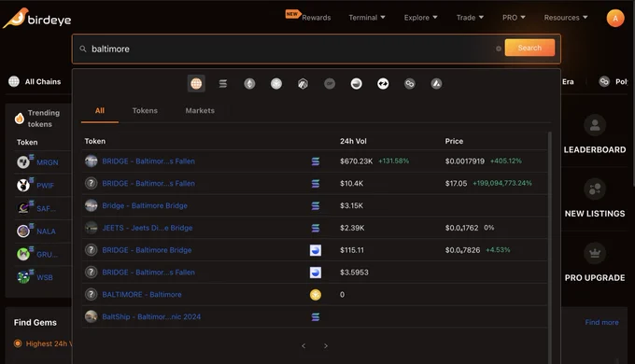This screenshot has height=364, width=635.
Task: Expand the Trade dropdown menu
Action: coord(470,18)
